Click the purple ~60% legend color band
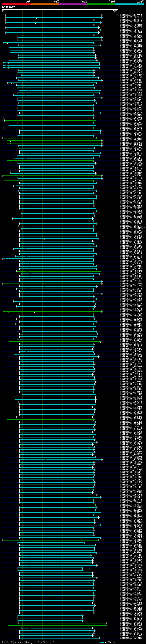The width and height of the screenshot is (146, 644). point(73,4)
